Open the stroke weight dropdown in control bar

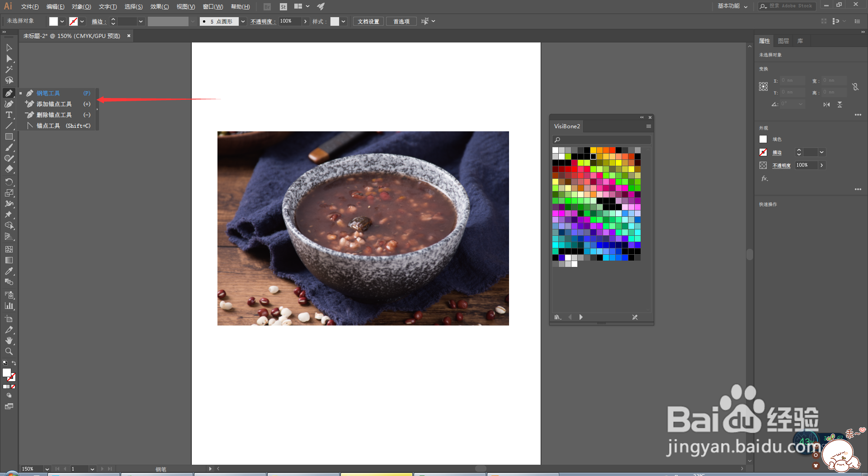141,21
